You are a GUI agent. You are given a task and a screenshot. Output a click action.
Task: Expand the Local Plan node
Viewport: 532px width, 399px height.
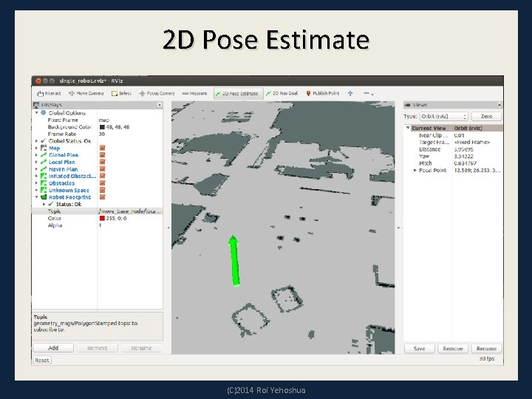(x=37, y=162)
